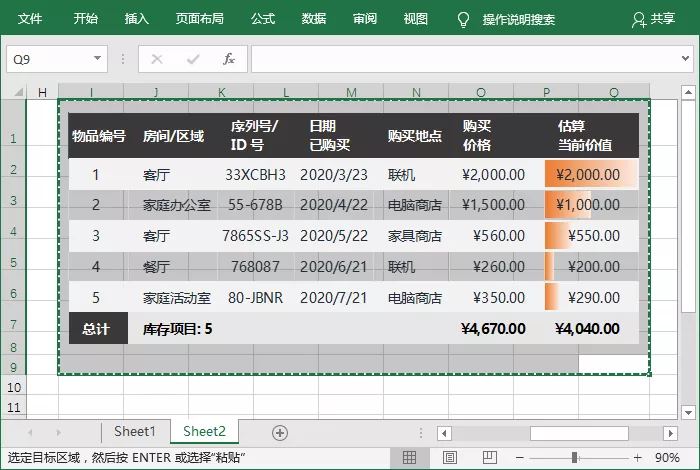Switch to Page Break Preview icon
Viewport: 700px width, 470px height.
[x=487, y=457]
